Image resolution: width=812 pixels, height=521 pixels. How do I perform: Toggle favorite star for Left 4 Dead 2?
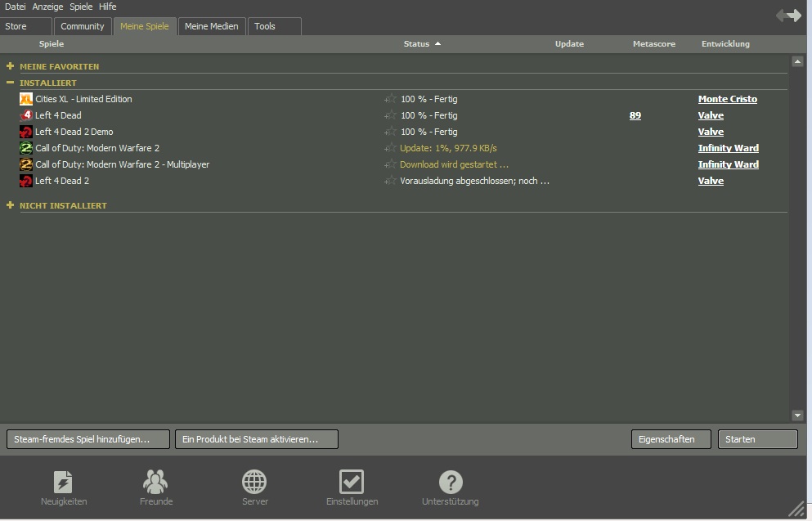click(391, 181)
